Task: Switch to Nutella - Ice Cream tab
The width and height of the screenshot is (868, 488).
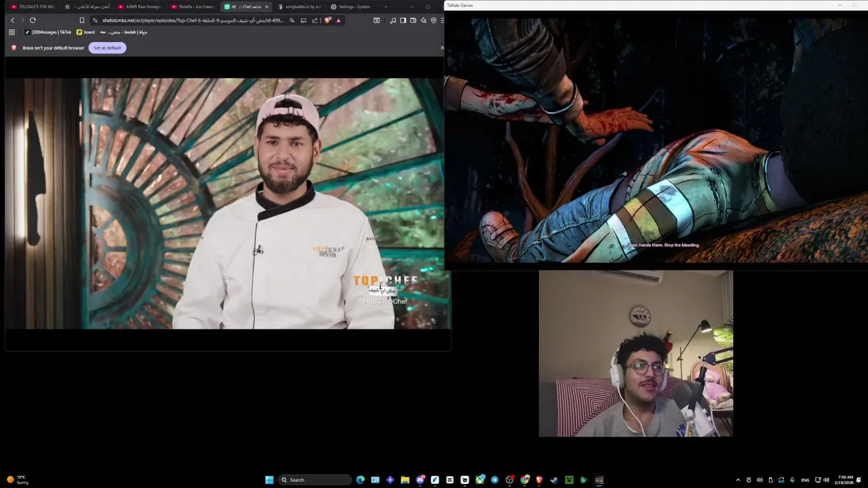Action: tap(193, 7)
